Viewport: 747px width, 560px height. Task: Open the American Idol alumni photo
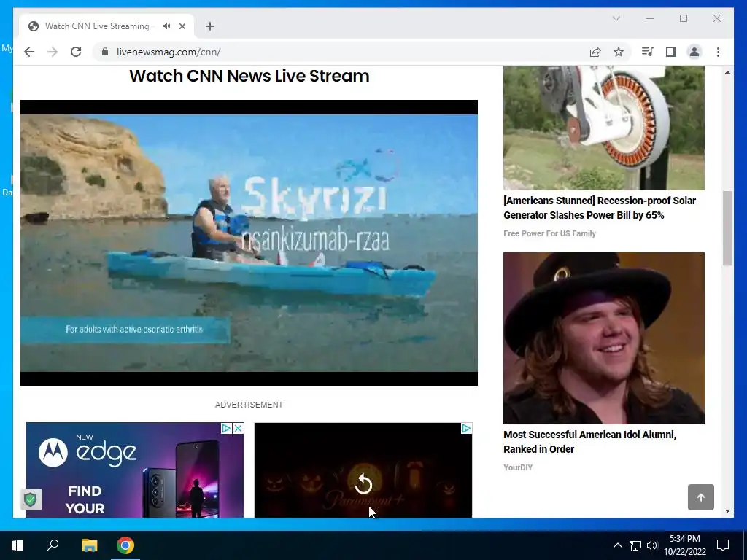(x=603, y=338)
